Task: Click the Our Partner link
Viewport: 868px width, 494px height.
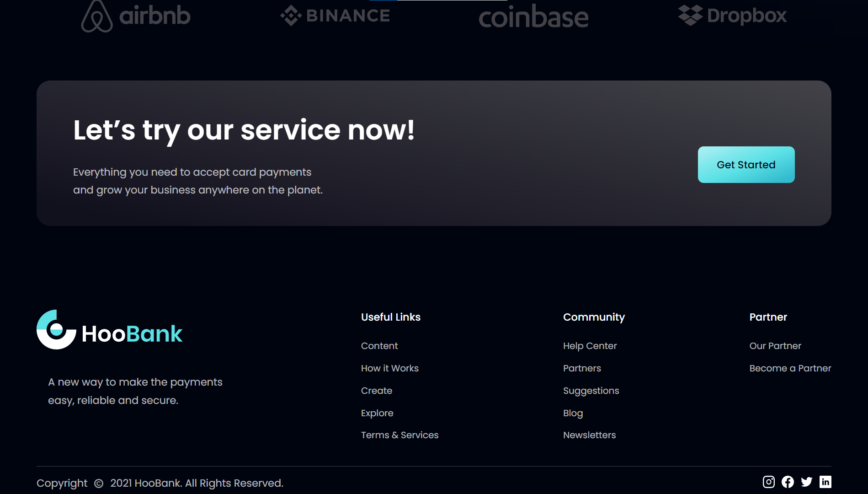Action: pyautogui.click(x=775, y=346)
